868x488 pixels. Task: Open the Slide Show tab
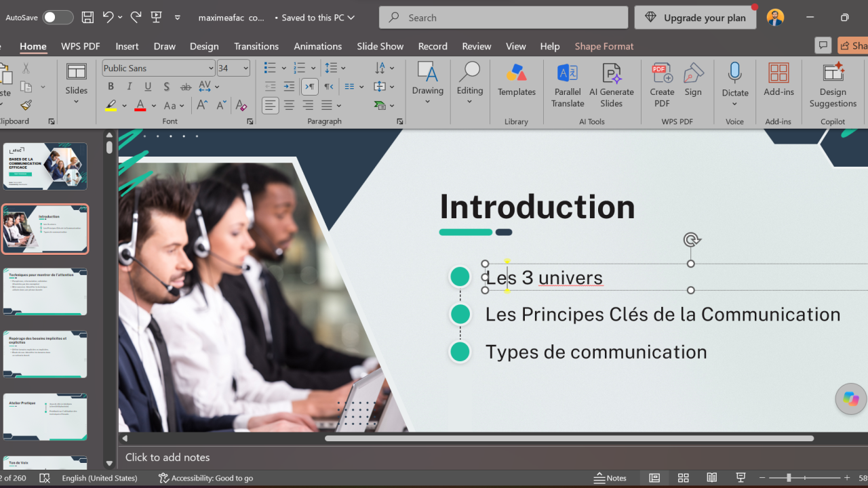click(380, 46)
